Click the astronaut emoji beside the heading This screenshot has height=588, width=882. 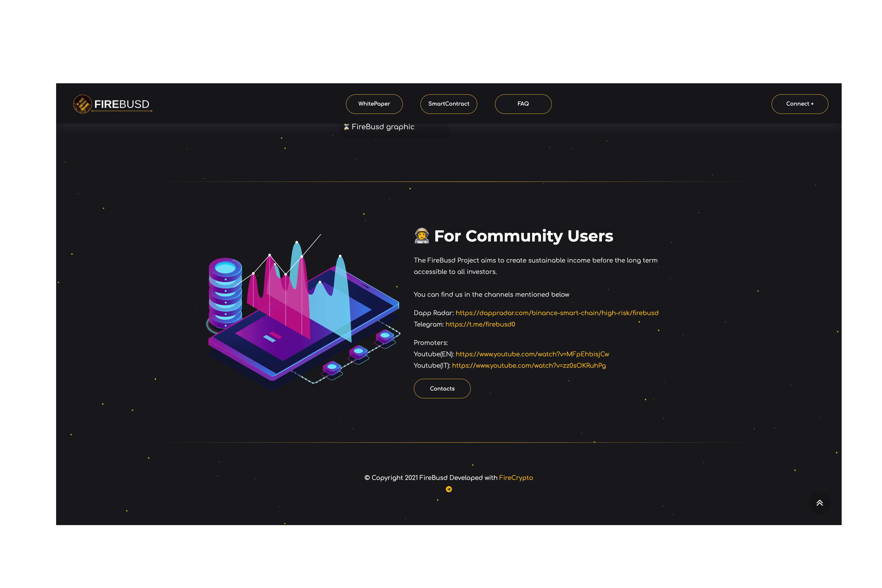[422, 236]
